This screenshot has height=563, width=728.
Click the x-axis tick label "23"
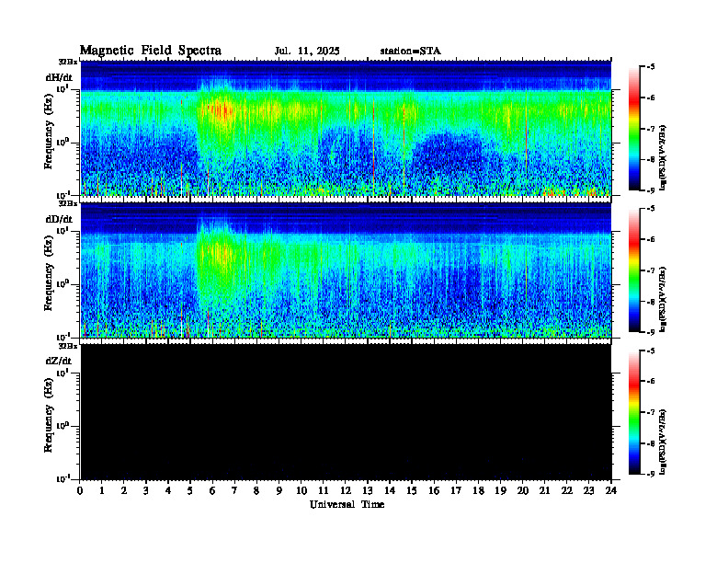[588, 490]
